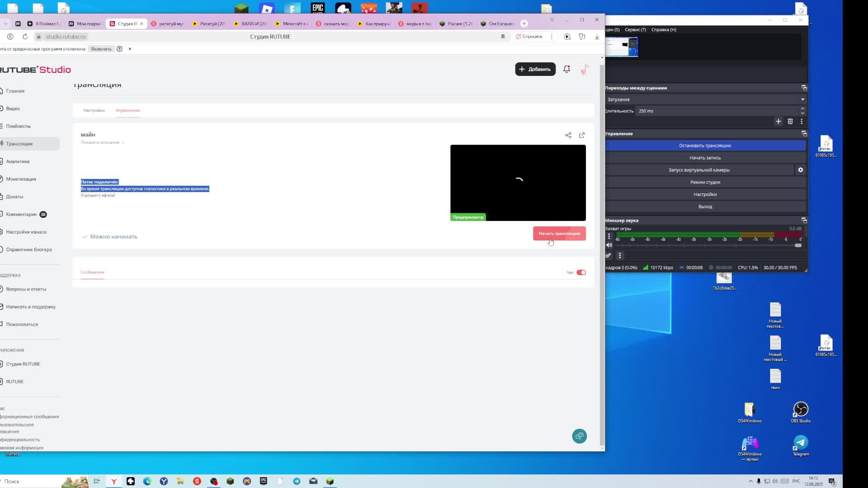Open Telegram from the Windows taskbar

pyautogui.click(x=297, y=481)
